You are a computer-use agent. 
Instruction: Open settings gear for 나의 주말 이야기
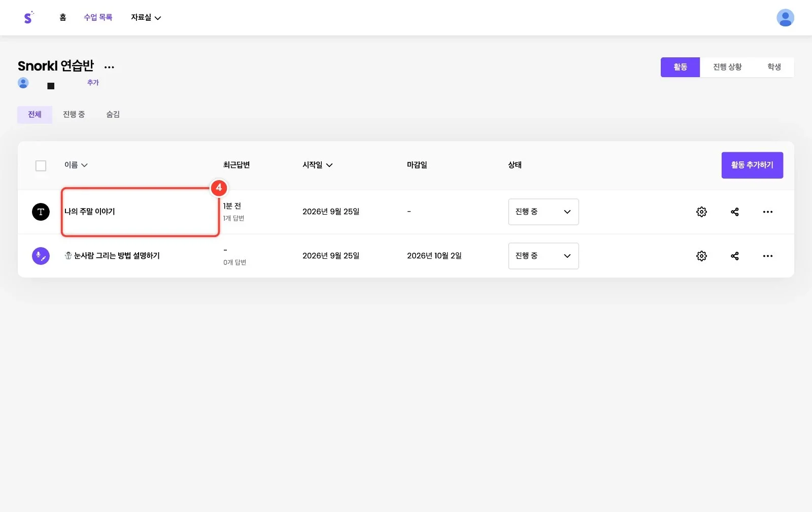point(701,212)
